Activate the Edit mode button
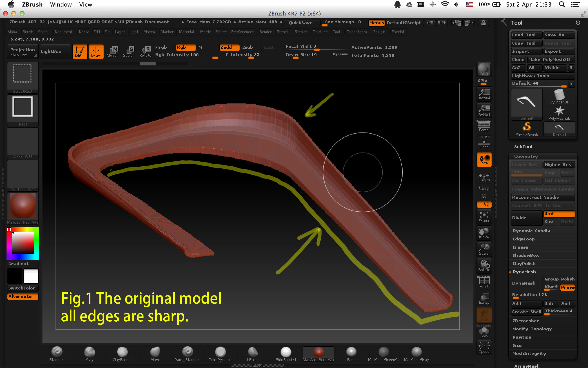588x368 pixels. tap(80, 51)
